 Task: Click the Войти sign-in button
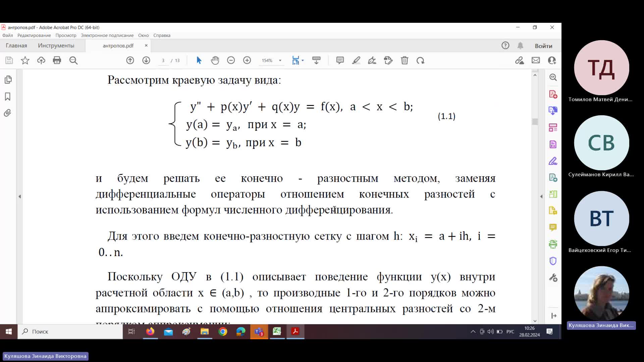pos(543,46)
